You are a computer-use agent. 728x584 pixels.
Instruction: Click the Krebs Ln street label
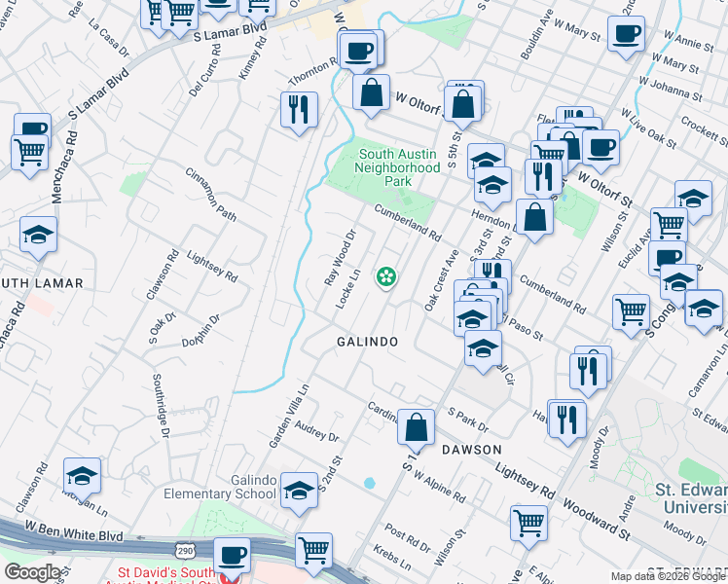coord(392,557)
